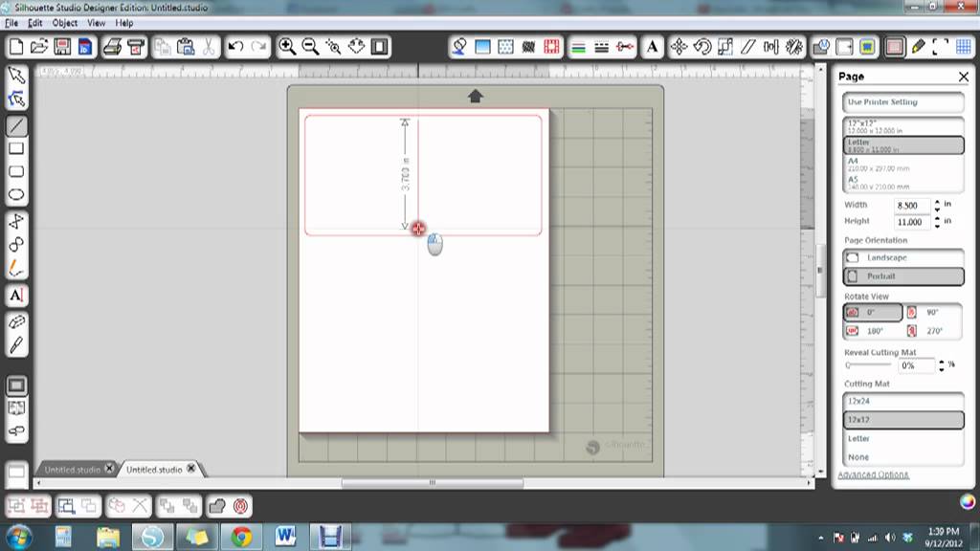Screen dimensions: 980x551
Task: Select the A5 page size option
Action: (903, 183)
